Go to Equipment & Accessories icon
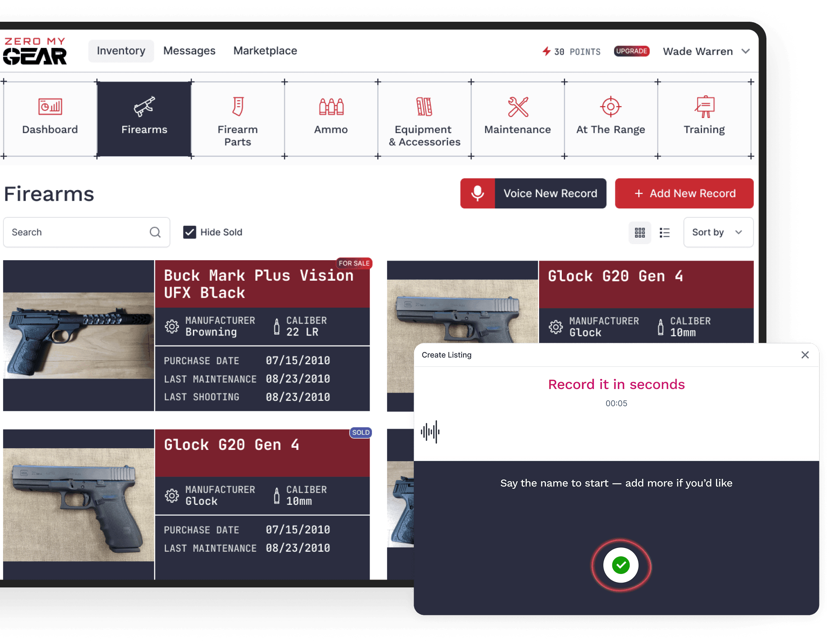Screen dimensions: 830x644 pyautogui.click(x=424, y=107)
